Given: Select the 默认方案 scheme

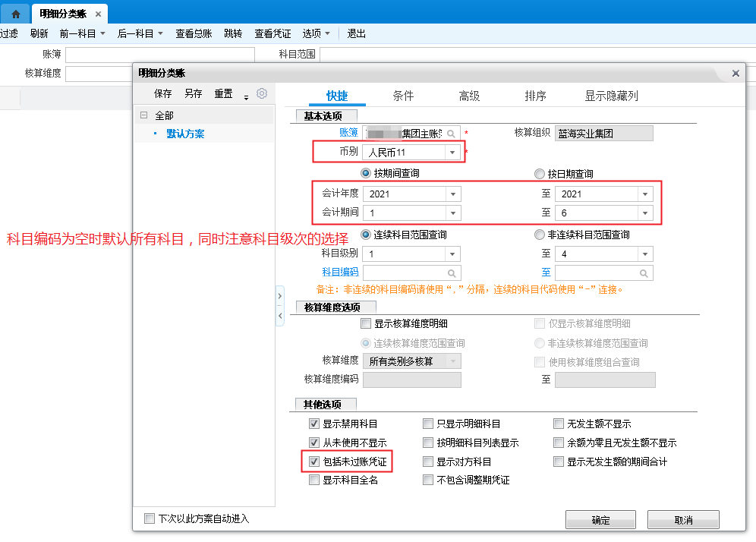Looking at the screenshot, I should [x=186, y=134].
